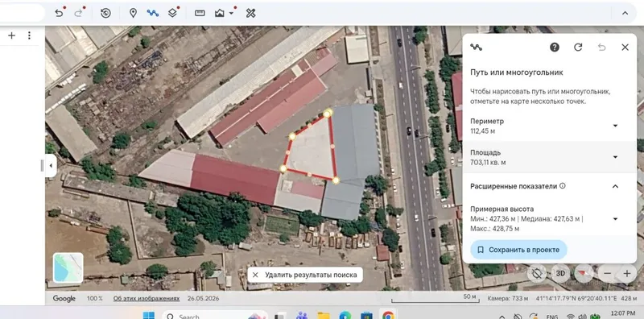Click the undo arrow in top toolbar

[x=59, y=13]
